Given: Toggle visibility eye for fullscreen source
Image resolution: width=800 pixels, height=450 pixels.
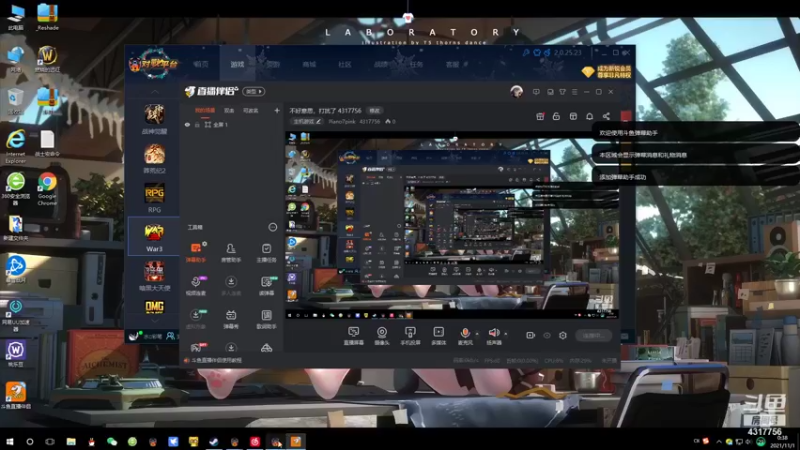Looking at the screenshot, I should coord(187,124).
